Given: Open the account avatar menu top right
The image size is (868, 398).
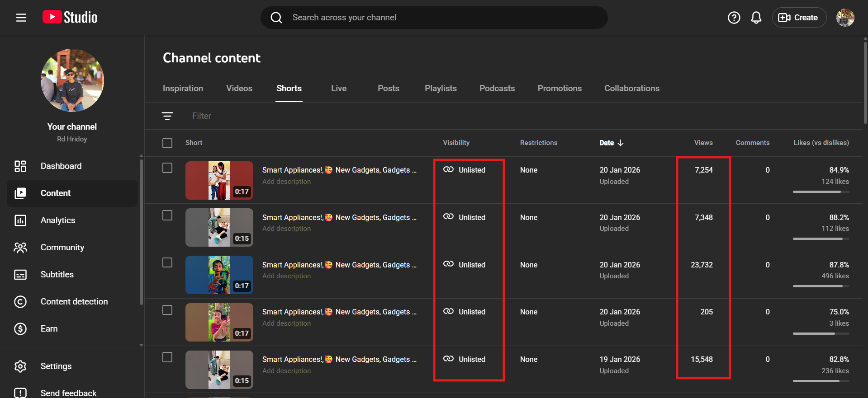Looking at the screenshot, I should tap(844, 18).
